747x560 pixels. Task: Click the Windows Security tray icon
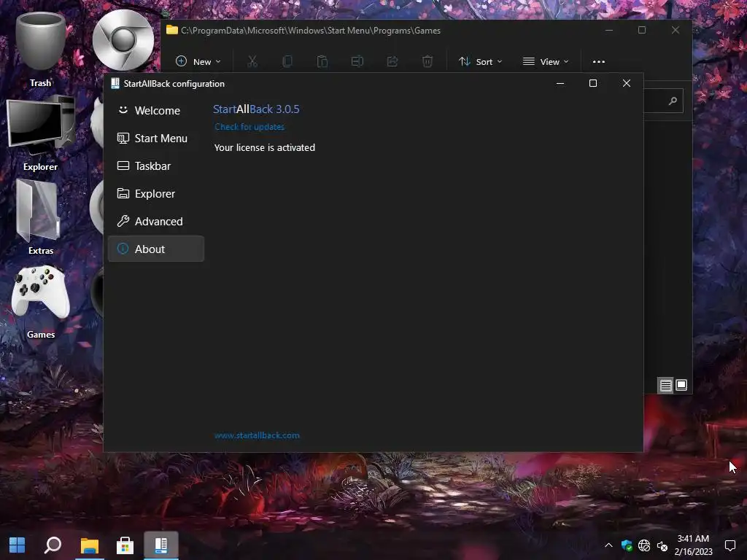(x=627, y=545)
